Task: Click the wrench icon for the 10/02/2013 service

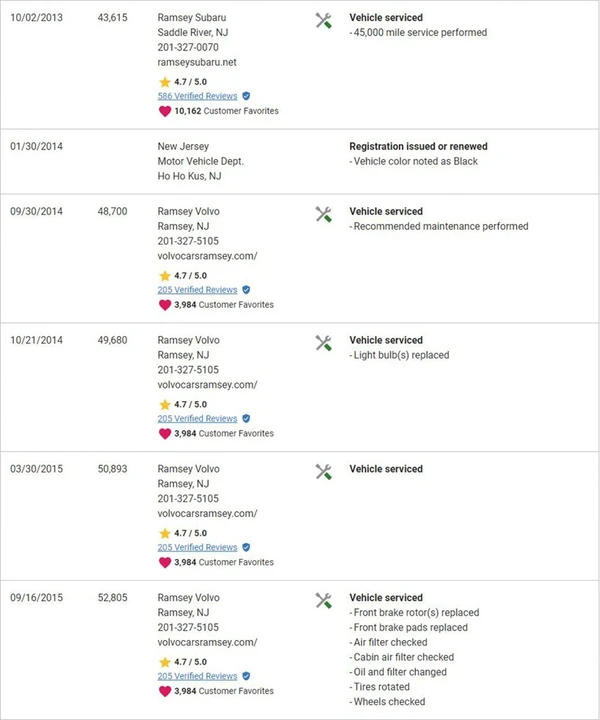Action: (324, 21)
